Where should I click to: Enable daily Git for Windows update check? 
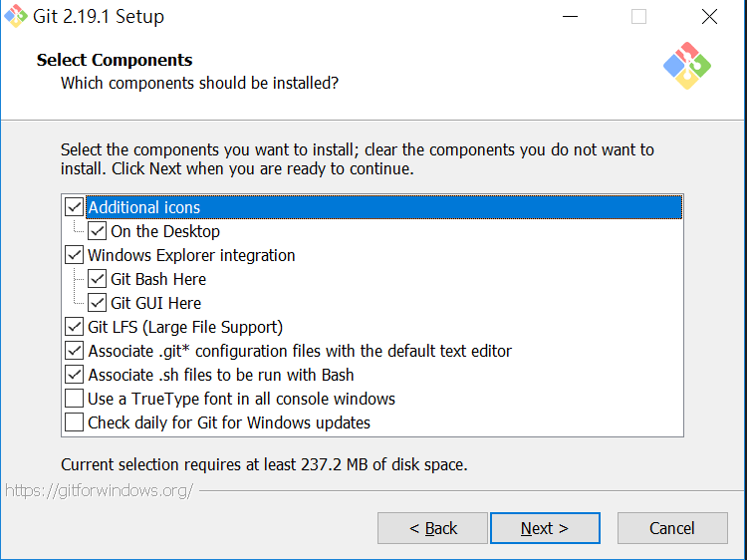pos(75,422)
